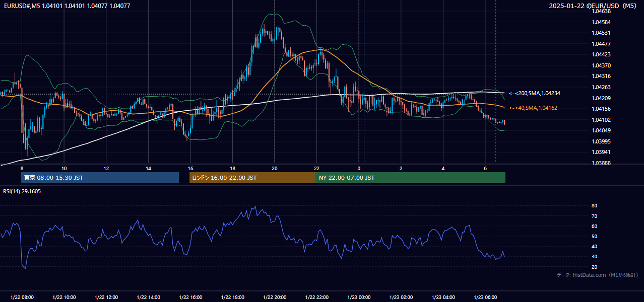Click the 1.04531 price axis label
The height and width of the screenshot is (302, 644).
pyautogui.click(x=601, y=33)
